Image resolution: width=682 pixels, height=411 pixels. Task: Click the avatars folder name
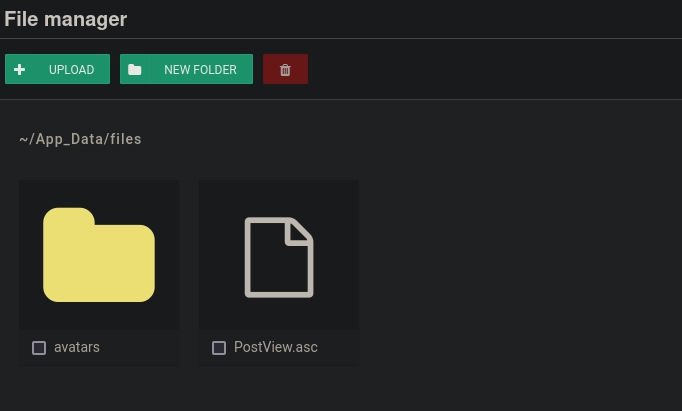[x=77, y=347]
